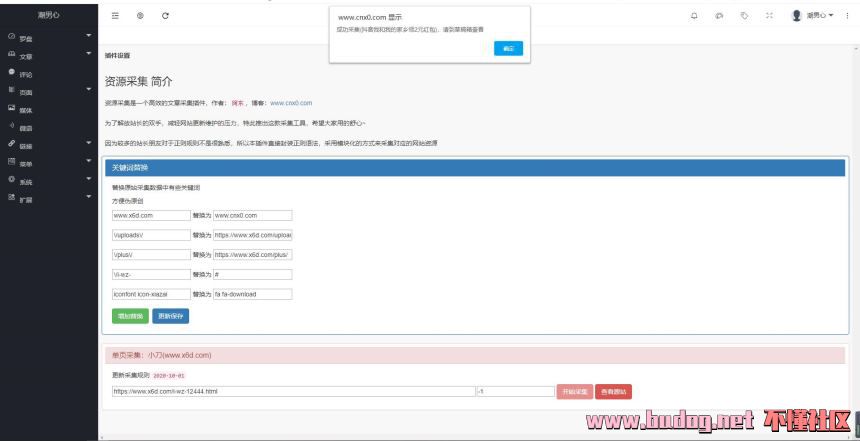Click the user avatar picture
This screenshot has width=860, height=441.
(x=797, y=15)
